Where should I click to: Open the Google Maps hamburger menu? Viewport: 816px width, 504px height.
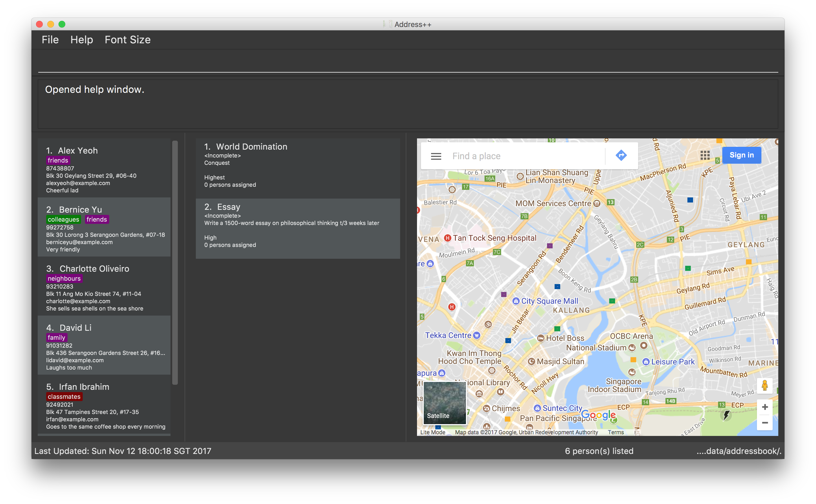(x=436, y=156)
